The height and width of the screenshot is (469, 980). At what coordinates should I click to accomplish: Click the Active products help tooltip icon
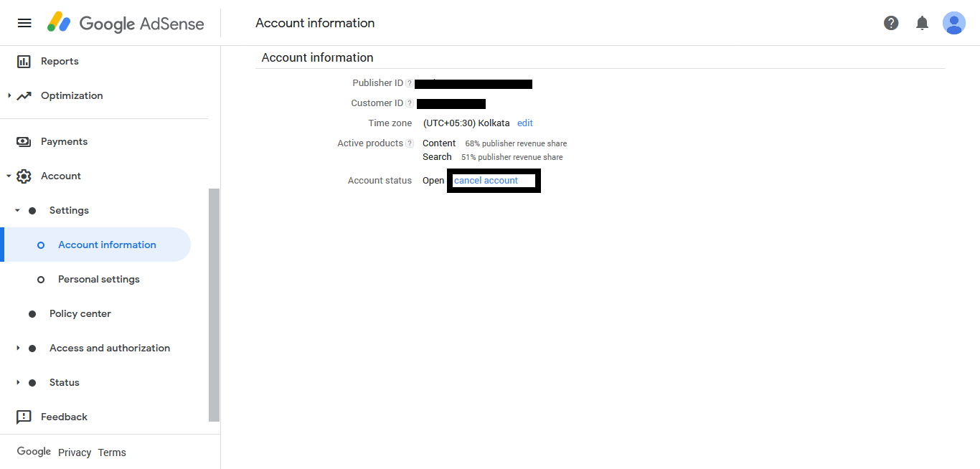coord(410,143)
